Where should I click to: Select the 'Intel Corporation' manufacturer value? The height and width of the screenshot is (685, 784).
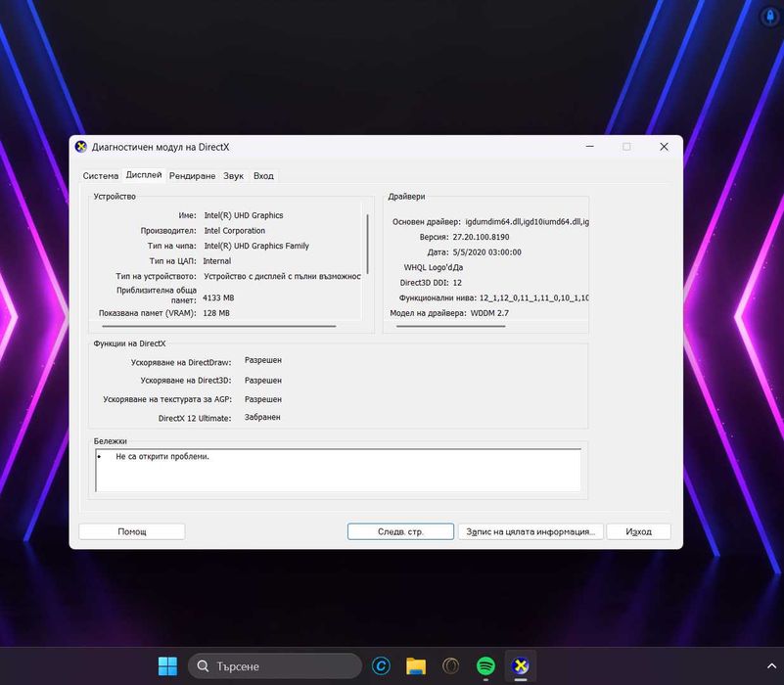pyautogui.click(x=235, y=231)
